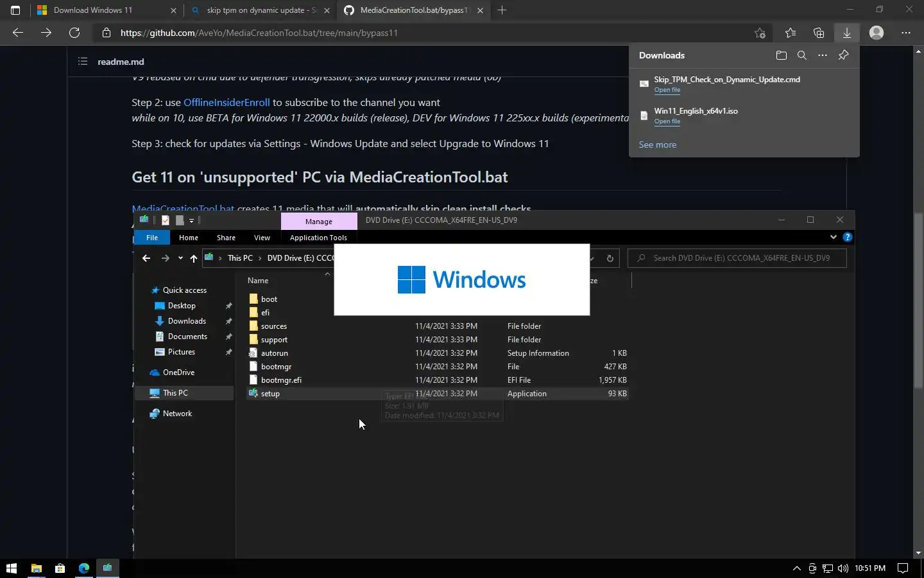Open the downloads folder from the Downloads panel
The width and height of the screenshot is (924, 578).
781,55
